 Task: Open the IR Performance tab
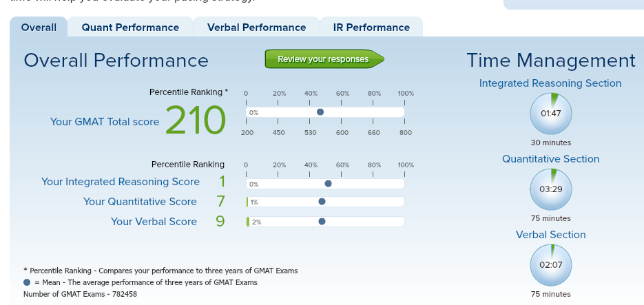(x=371, y=27)
